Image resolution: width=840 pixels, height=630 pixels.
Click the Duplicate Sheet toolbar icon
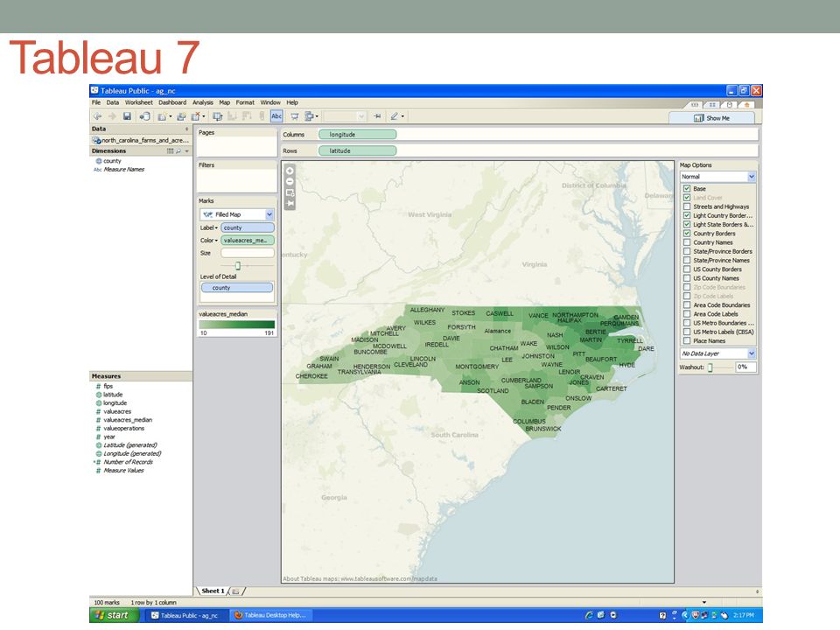181,116
